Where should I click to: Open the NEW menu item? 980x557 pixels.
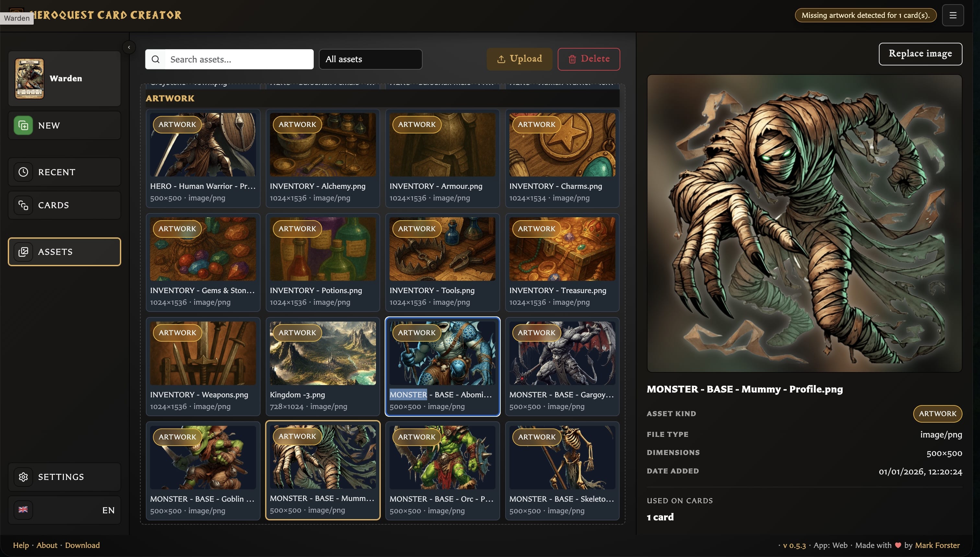point(64,125)
